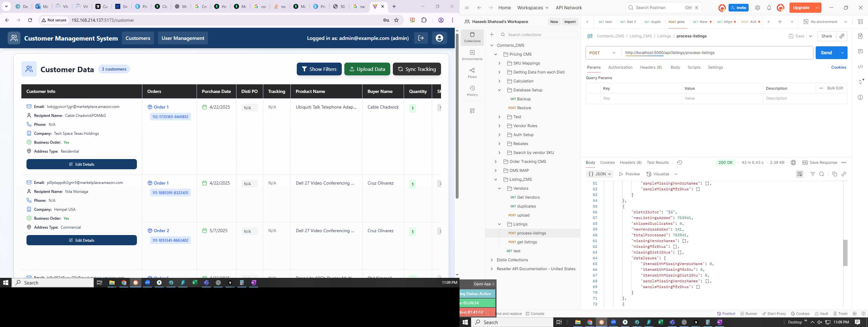Click Sync Tracking button
868x327 pixels.
click(417, 69)
